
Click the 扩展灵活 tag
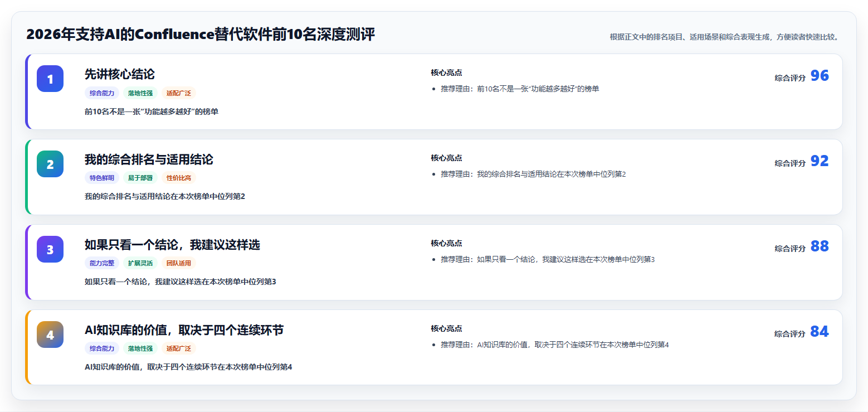pyautogui.click(x=140, y=264)
